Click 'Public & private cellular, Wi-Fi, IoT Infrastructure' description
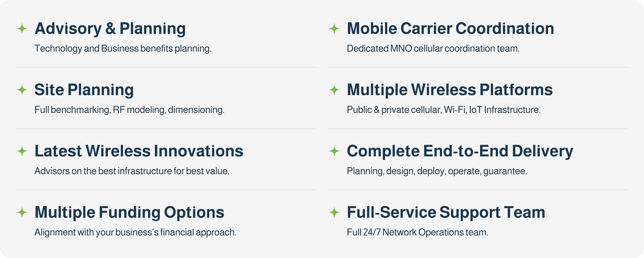 (444, 110)
